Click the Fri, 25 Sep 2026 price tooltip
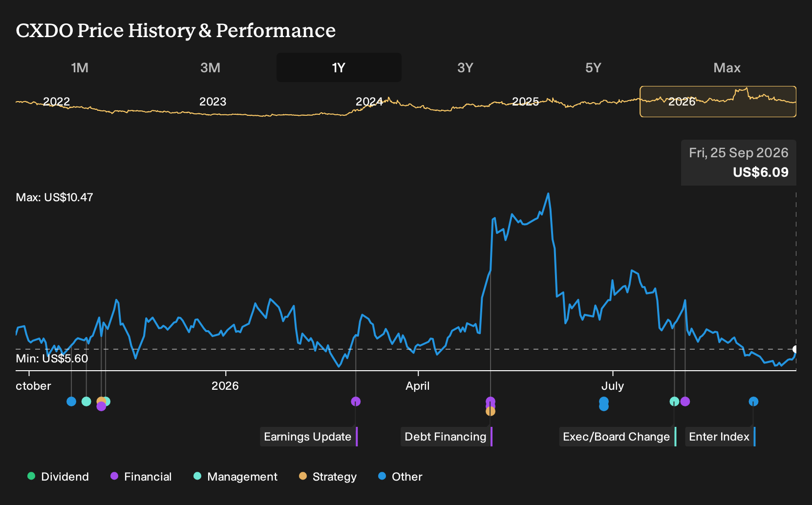 pyautogui.click(x=739, y=163)
